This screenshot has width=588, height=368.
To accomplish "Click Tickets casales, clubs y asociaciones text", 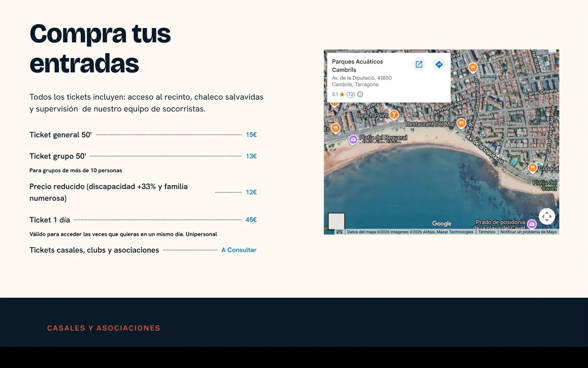I will coord(94,250).
